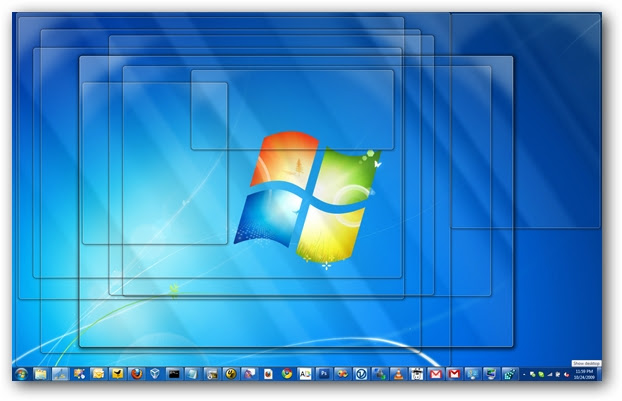Open the Start menu orb

(21, 374)
